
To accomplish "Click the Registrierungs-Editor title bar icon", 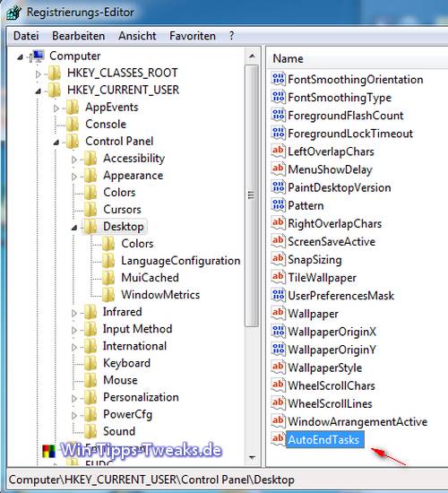I will click(x=13, y=13).
